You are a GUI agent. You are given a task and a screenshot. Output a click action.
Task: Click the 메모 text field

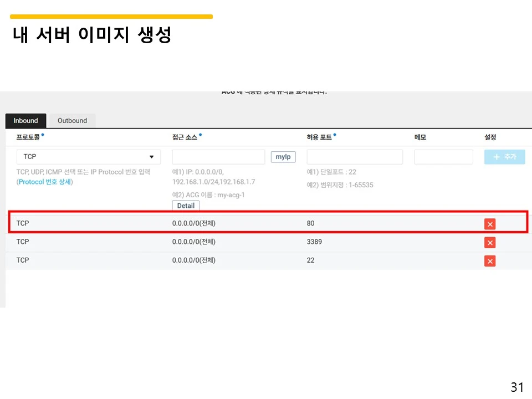[x=443, y=156]
